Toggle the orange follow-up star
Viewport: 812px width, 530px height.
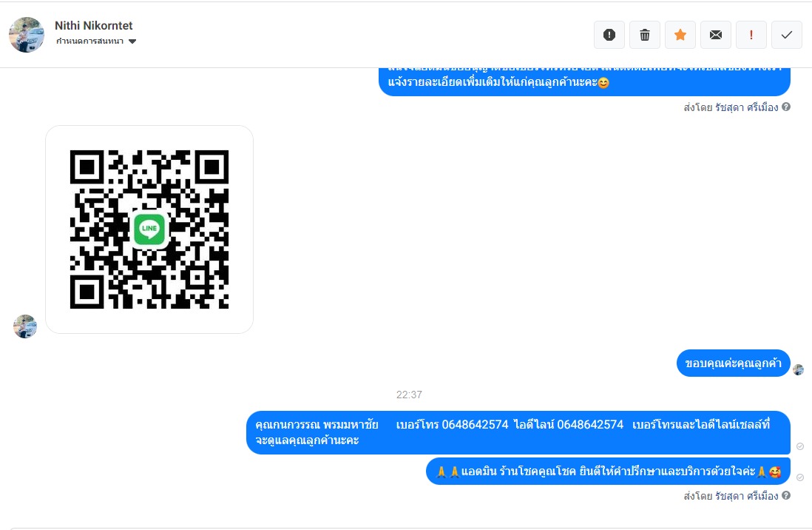pyautogui.click(x=680, y=35)
